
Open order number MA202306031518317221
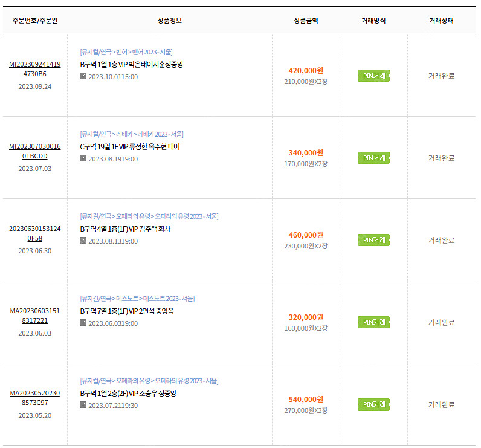coord(35,316)
